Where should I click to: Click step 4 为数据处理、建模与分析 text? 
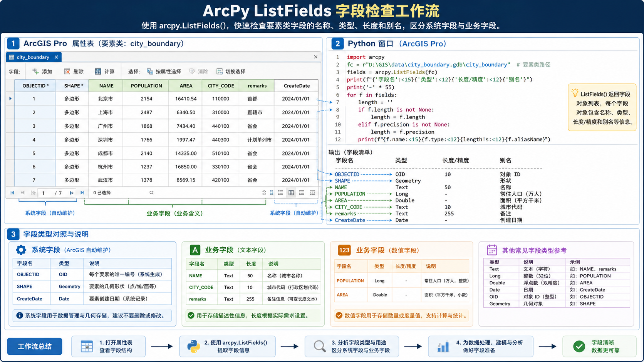(x=490, y=346)
